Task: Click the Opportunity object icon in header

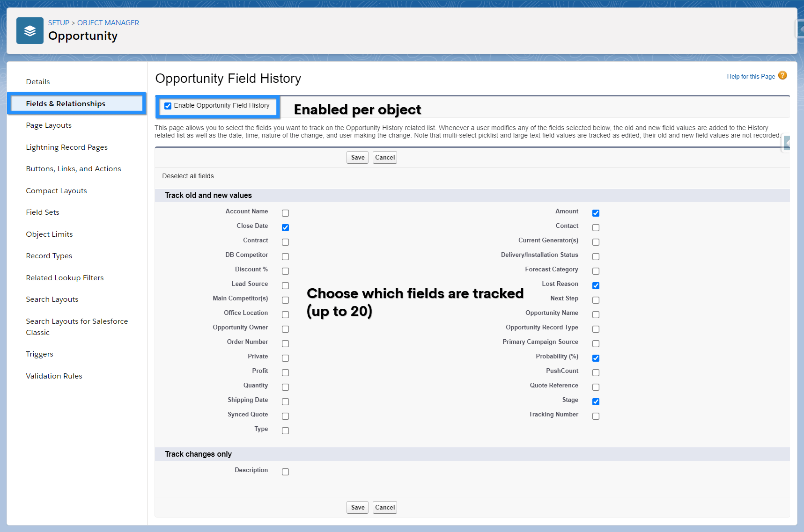Action: click(x=30, y=30)
